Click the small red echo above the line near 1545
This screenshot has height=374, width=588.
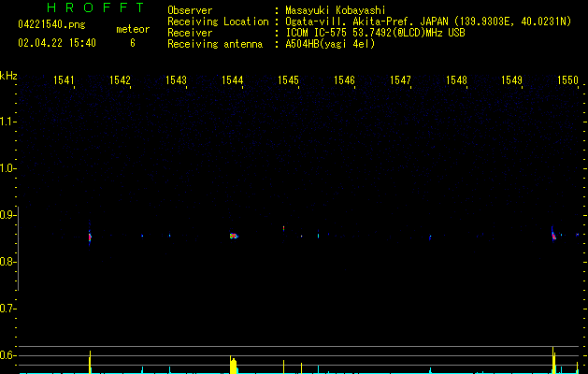[x=283, y=228]
